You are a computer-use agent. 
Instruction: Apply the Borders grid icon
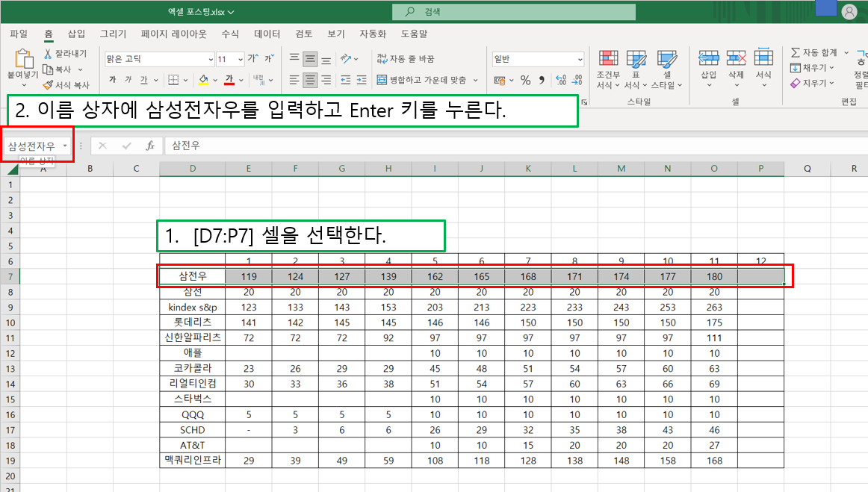(173, 80)
